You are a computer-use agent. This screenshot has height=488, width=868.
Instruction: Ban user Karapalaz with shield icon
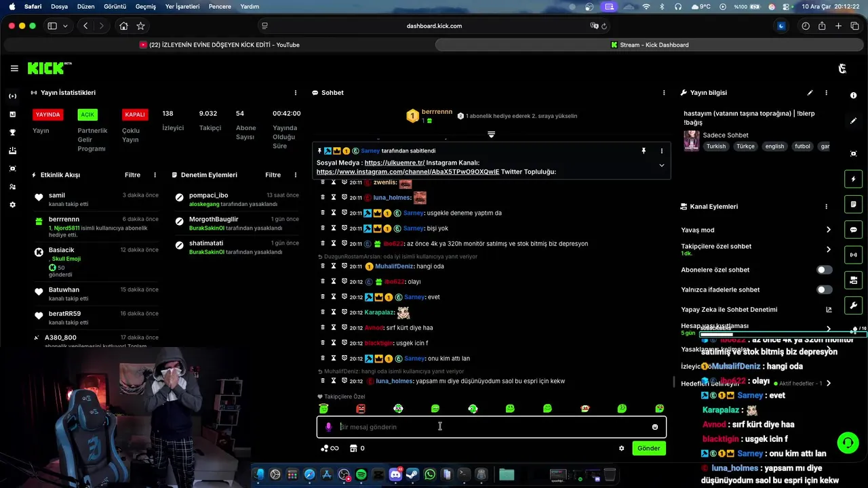tap(344, 312)
